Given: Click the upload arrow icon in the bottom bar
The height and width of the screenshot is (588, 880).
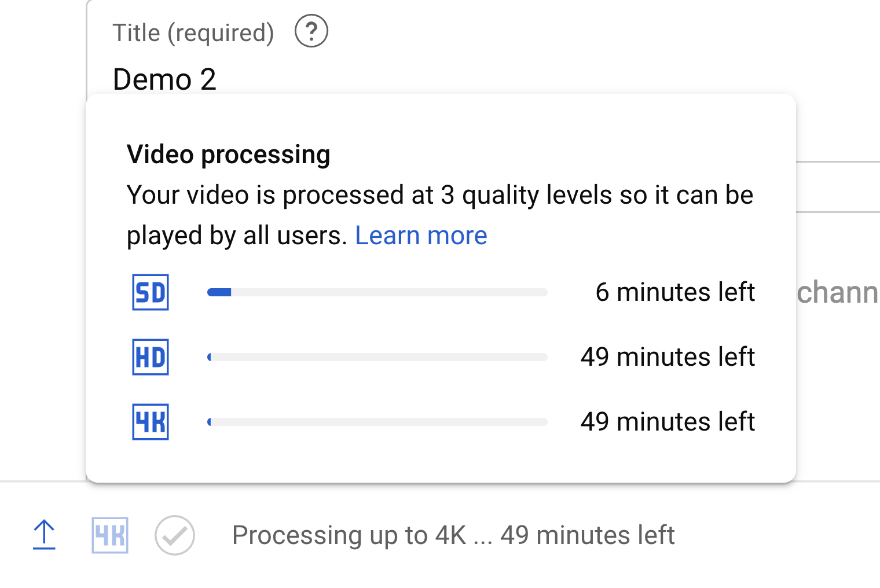Looking at the screenshot, I should 44,535.
